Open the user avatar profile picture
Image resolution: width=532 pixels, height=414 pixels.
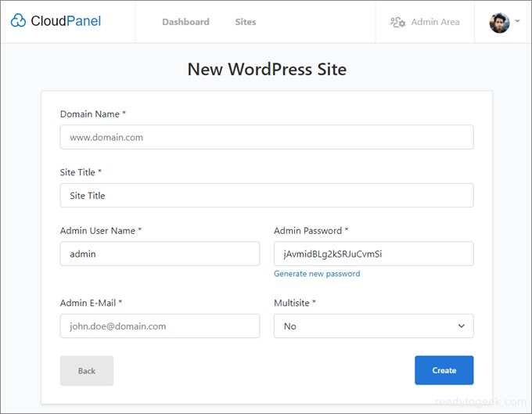[499, 23]
